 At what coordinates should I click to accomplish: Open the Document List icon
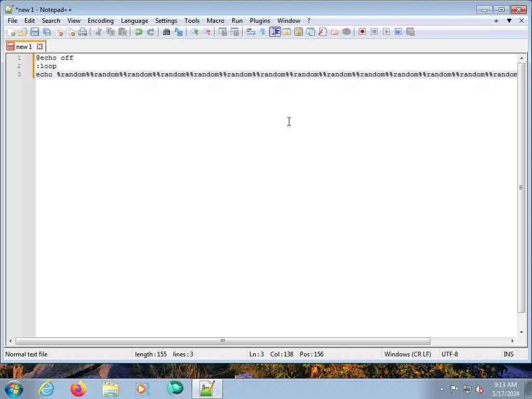click(311, 32)
